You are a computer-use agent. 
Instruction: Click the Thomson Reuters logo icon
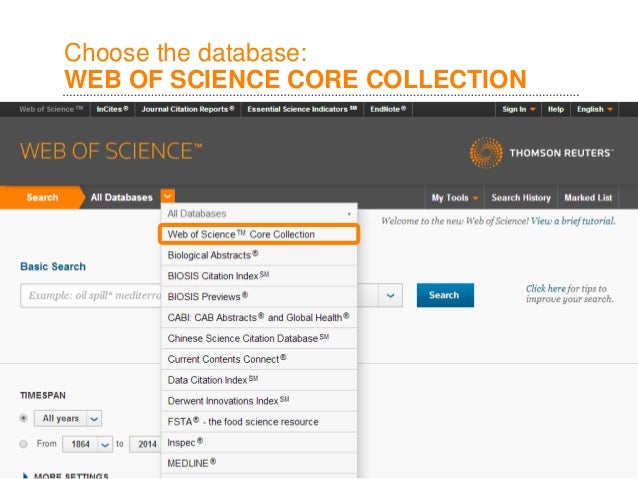pos(486,153)
